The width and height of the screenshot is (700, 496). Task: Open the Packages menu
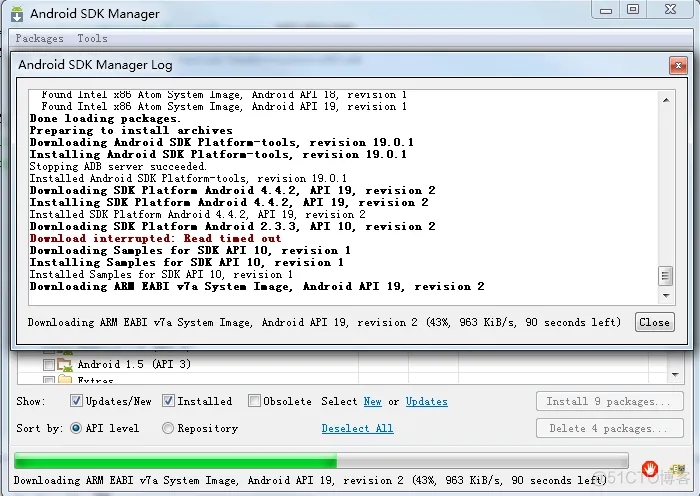click(x=39, y=38)
